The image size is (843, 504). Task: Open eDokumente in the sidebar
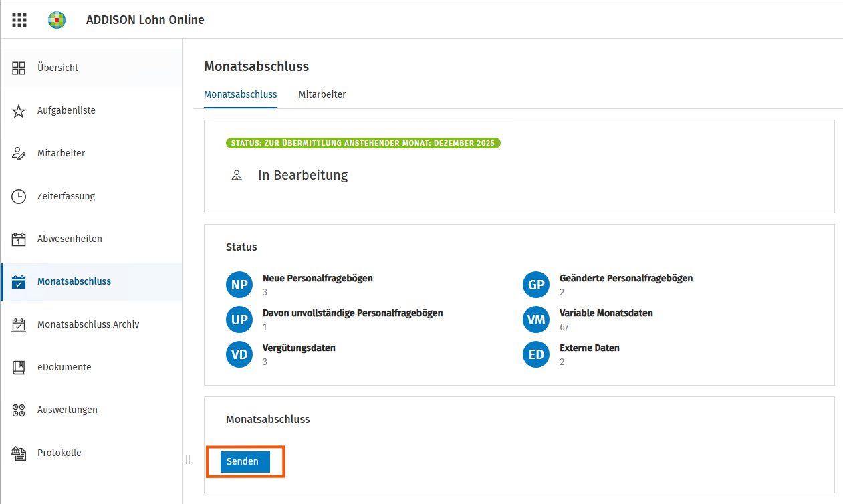[x=91, y=367]
